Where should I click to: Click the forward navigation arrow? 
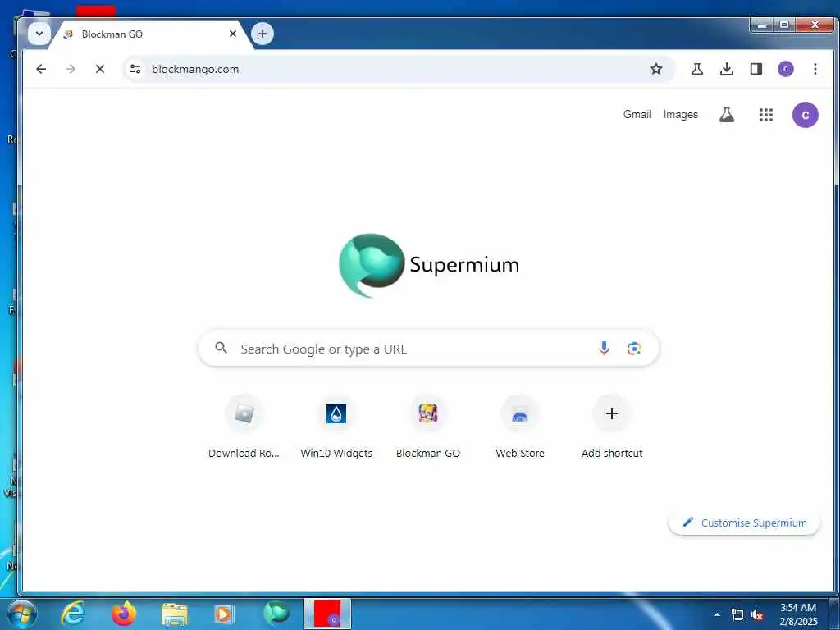(x=71, y=69)
